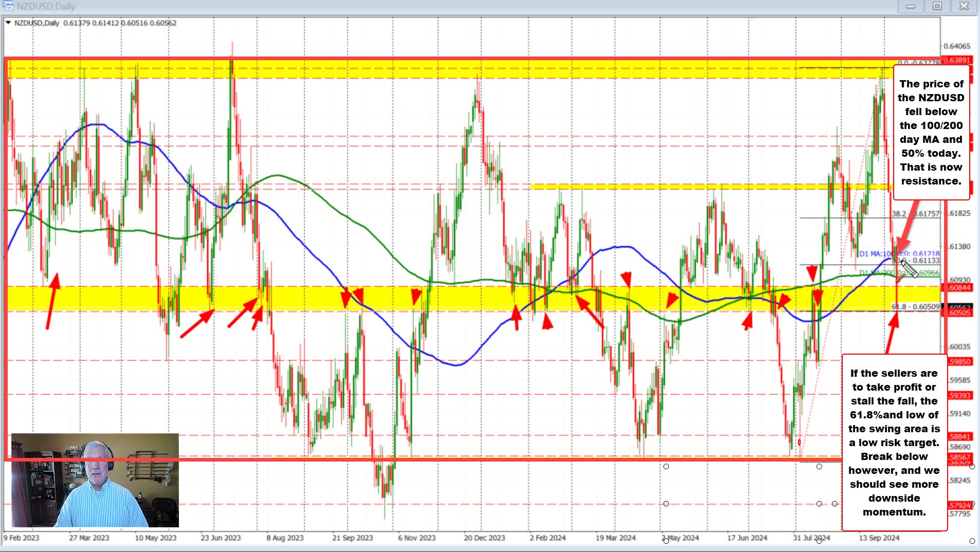Collapse the symbol info dropdown arrow top left
980x552 pixels.
(x=8, y=23)
